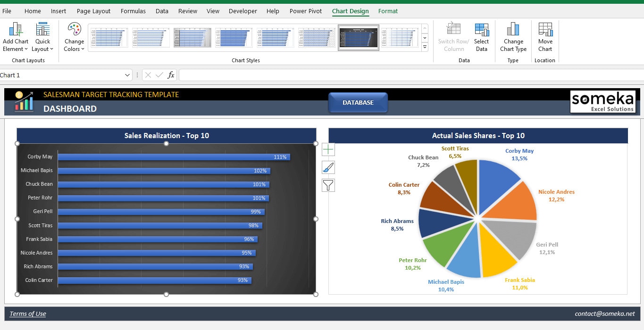Click the Chart Elements plus icon beside the chart

tap(328, 149)
